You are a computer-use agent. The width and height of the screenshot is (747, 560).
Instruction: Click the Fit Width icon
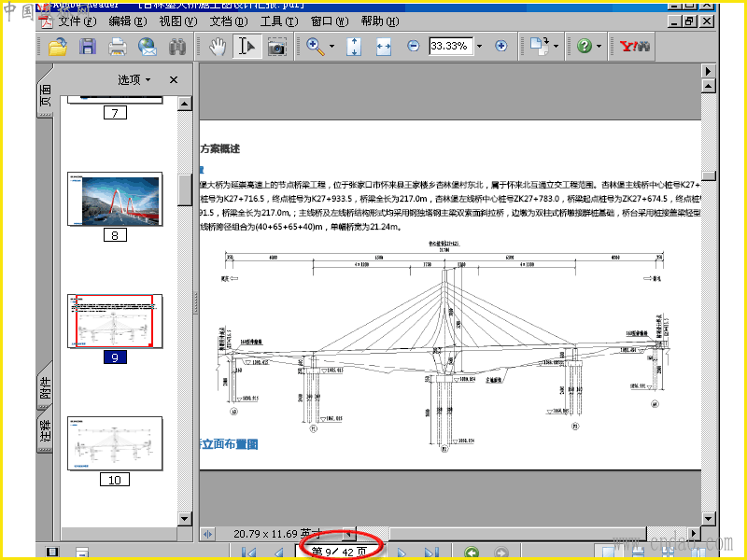[383, 46]
